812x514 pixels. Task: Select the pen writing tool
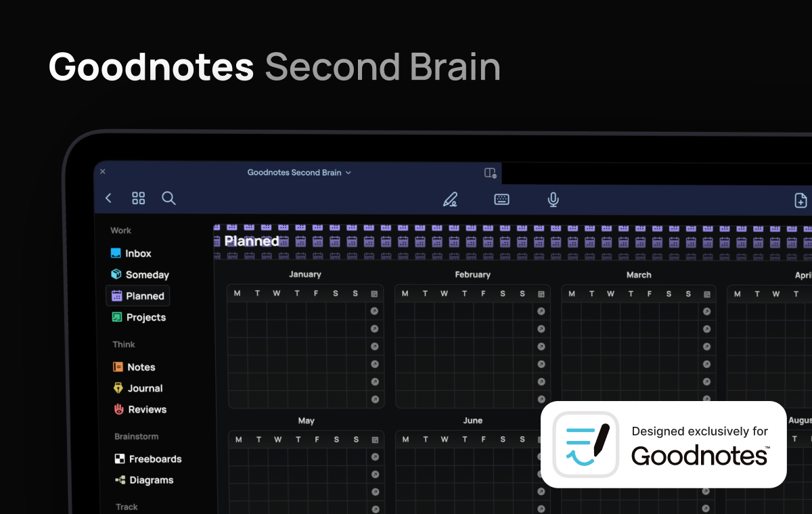point(450,200)
